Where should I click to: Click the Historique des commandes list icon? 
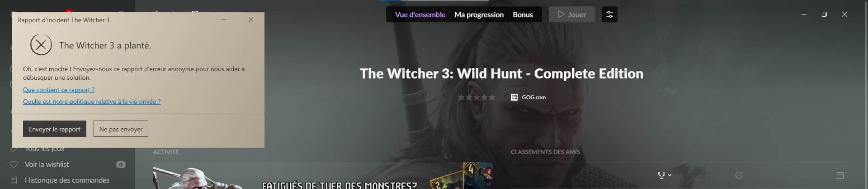[14, 180]
